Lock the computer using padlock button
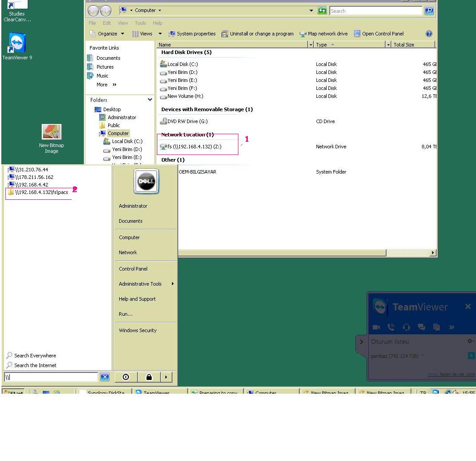 pyautogui.click(x=149, y=377)
